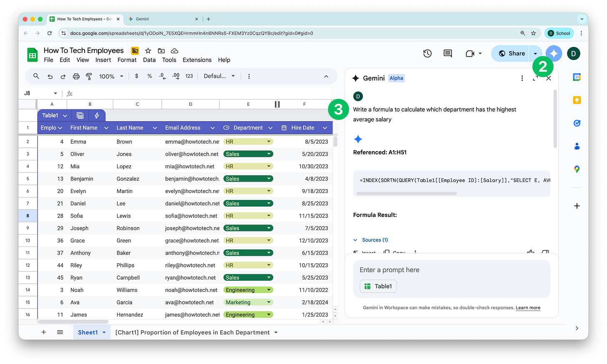Print the spreadsheet via printer icon
This screenshot has height=364, width=607.
point(76,76)
